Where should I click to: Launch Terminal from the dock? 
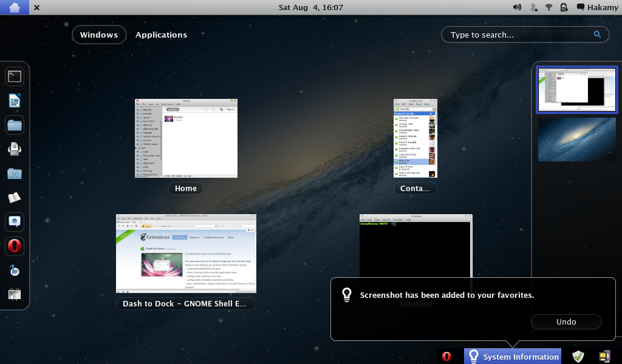coord(15,76)
